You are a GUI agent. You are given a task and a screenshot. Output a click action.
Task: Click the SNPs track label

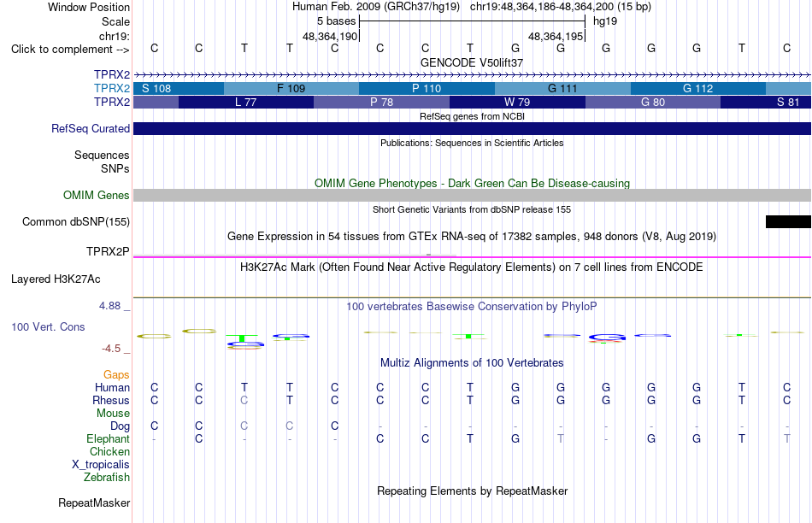(115, 169)
